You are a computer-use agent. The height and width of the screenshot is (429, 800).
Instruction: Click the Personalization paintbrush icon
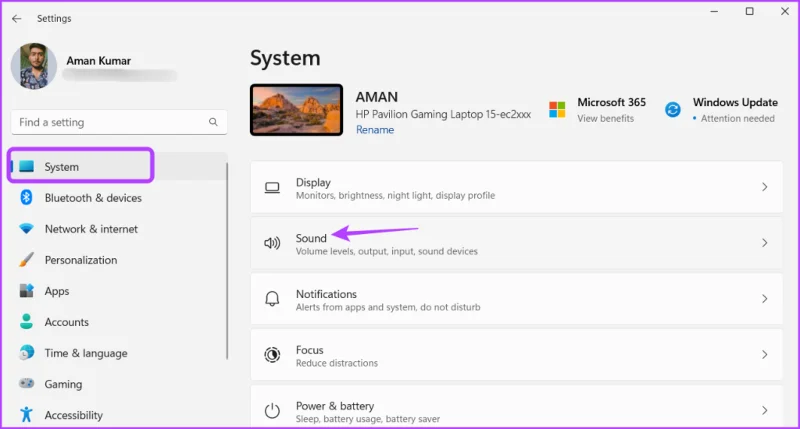[26, 260]
